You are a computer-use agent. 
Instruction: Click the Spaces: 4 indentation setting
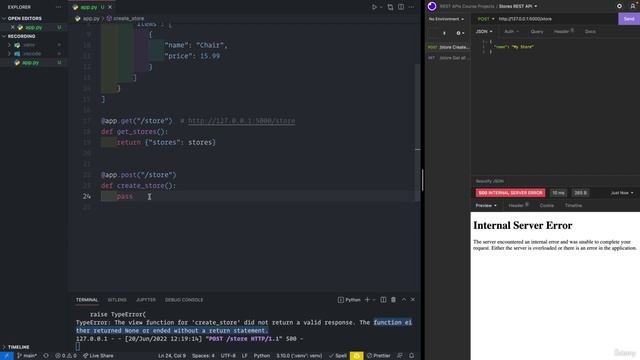[203, 356]
